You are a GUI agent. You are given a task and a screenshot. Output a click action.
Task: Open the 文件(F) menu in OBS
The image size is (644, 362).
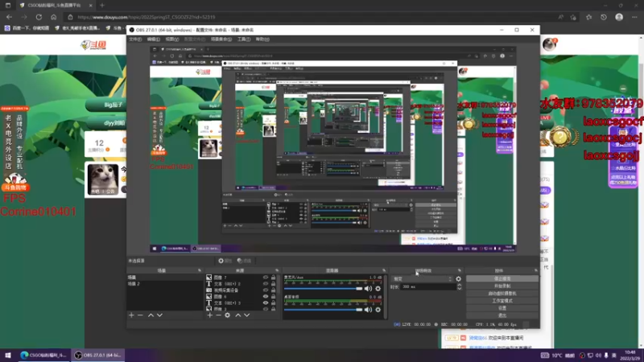(135, 39)
